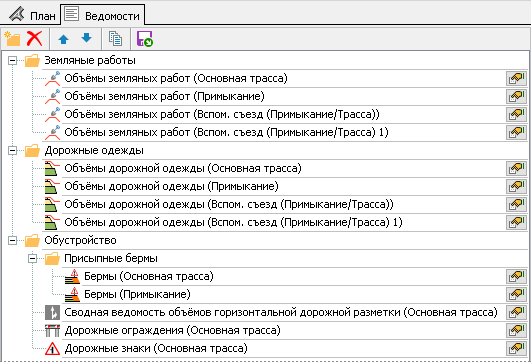Delete item using the red X icon
The width and height of the screenshot is (531, 362).
35,39
